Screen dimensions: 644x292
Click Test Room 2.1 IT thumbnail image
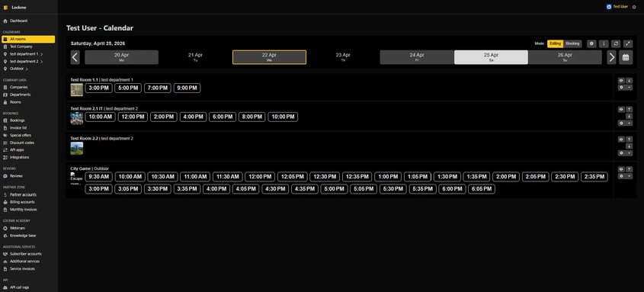tap(77, 118)
